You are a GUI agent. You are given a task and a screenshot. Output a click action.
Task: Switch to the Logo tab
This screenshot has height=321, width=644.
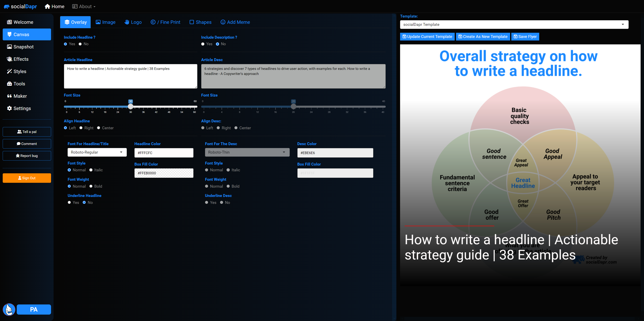coord(133,22)
